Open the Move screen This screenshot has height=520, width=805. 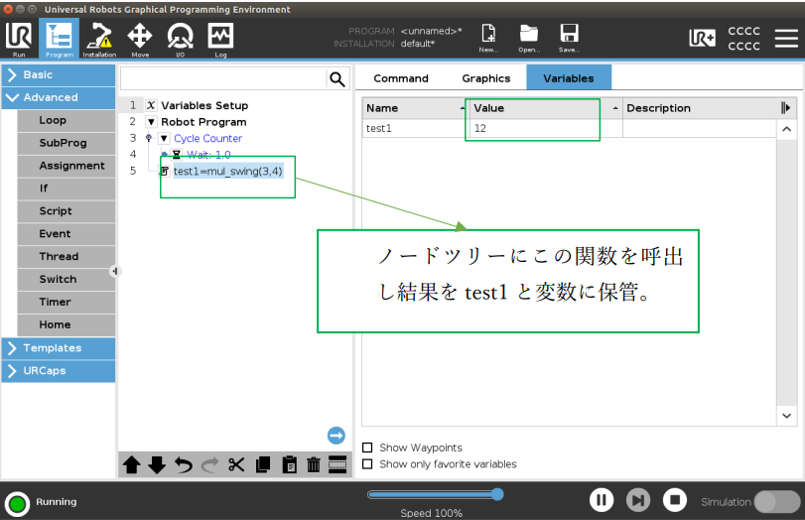[140, 39]
